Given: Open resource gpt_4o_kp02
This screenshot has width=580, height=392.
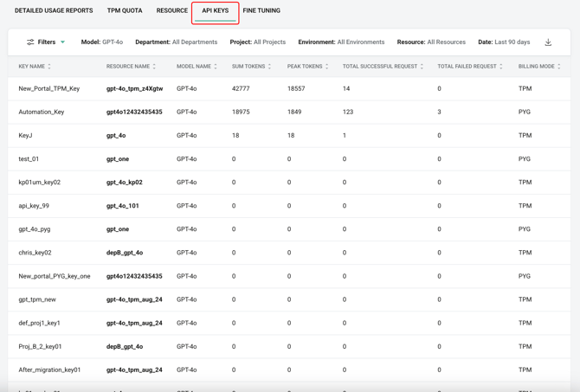Looking at the screenshot, I should pyautogui.click(x=125, y=183).
